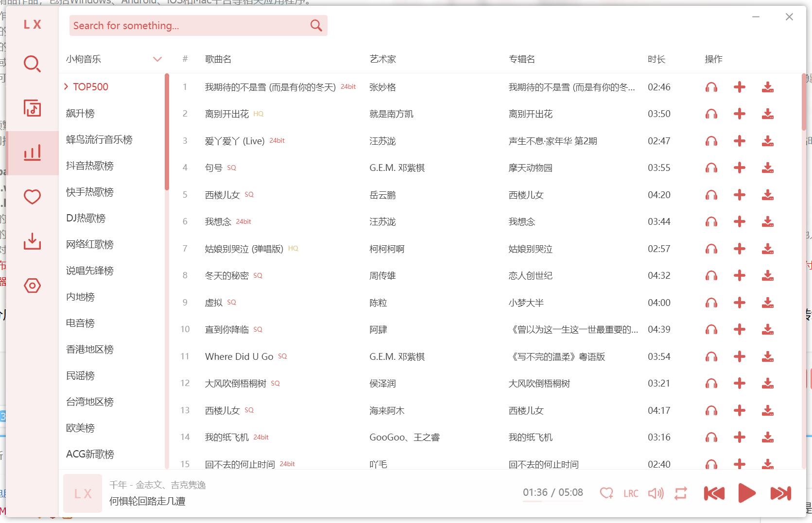Open the song list library icon
This screenshot has width=812, height=523.
32,108
